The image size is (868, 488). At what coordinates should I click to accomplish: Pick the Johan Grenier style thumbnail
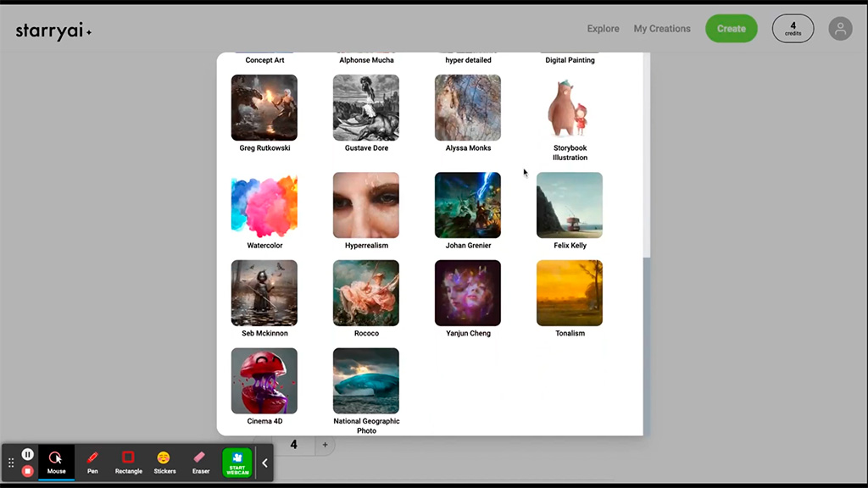pos(468,205)
